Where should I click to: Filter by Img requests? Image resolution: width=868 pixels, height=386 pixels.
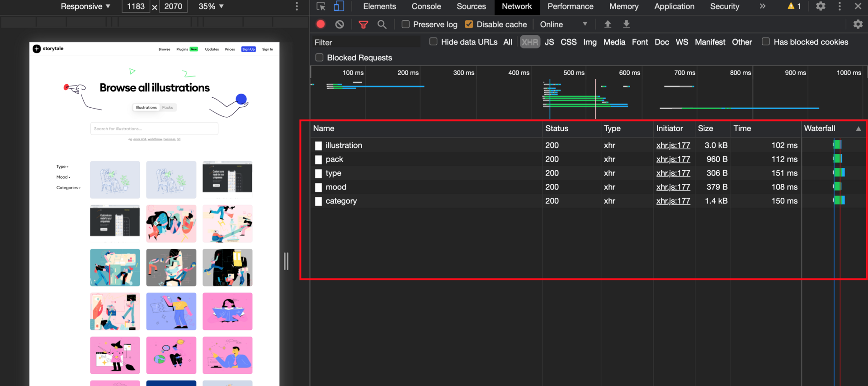(590, 42)
